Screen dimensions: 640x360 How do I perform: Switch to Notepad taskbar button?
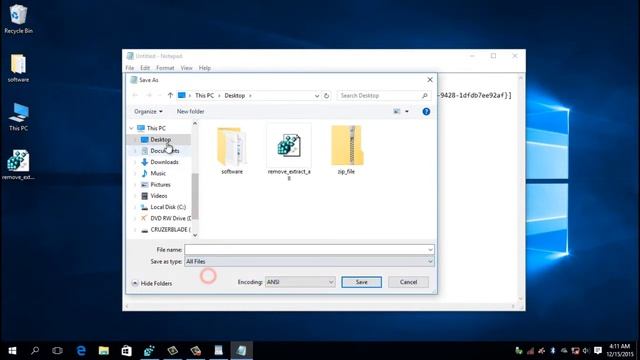coord(242,351)
